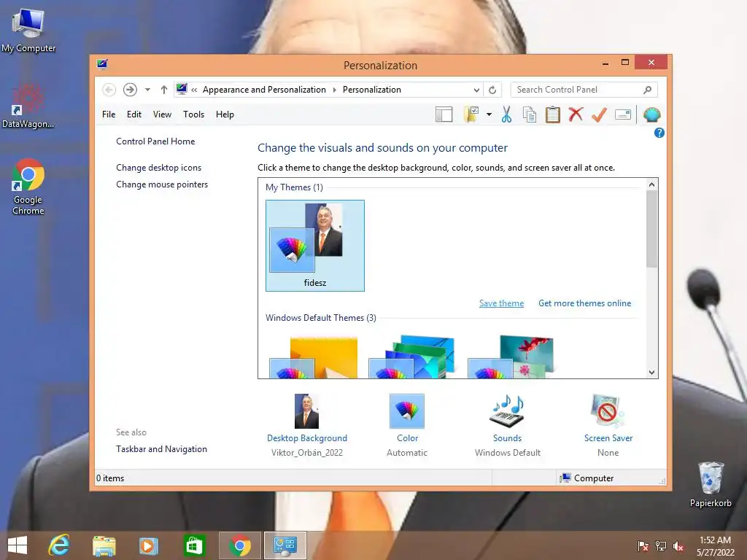
Task: Open media player from taskbar
Action: (148, 545)
